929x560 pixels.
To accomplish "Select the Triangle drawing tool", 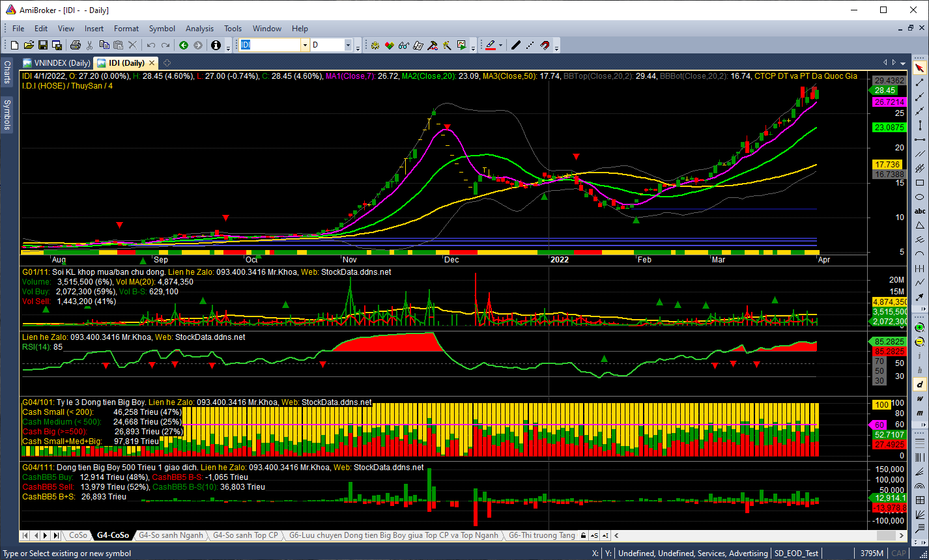I will tap(920, 226).
